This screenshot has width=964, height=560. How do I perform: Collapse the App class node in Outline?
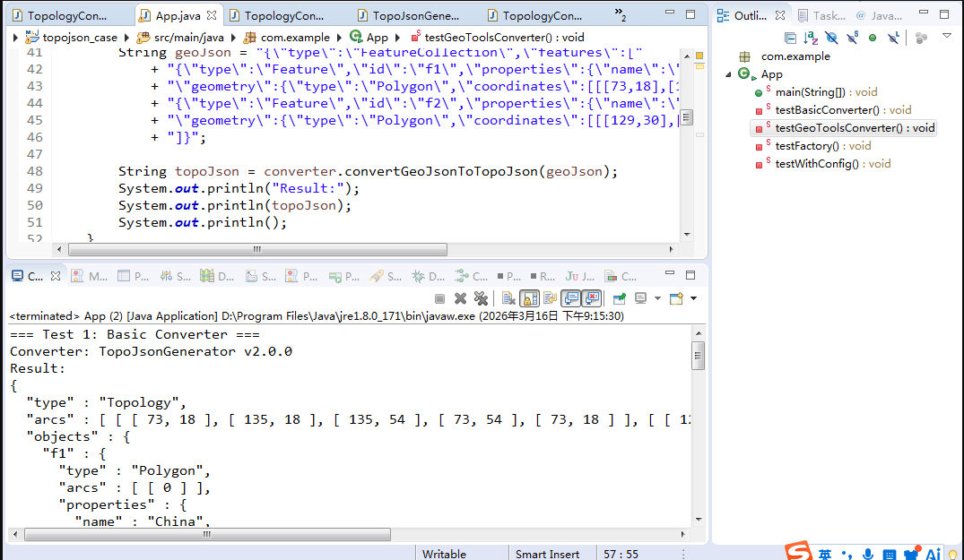(728, 74)
